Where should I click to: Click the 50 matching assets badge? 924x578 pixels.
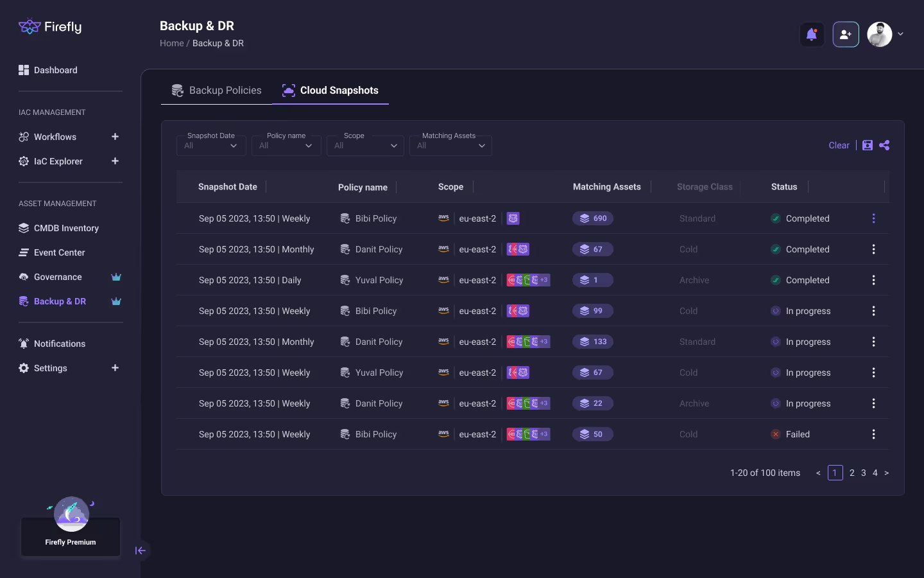pos(593,434)
